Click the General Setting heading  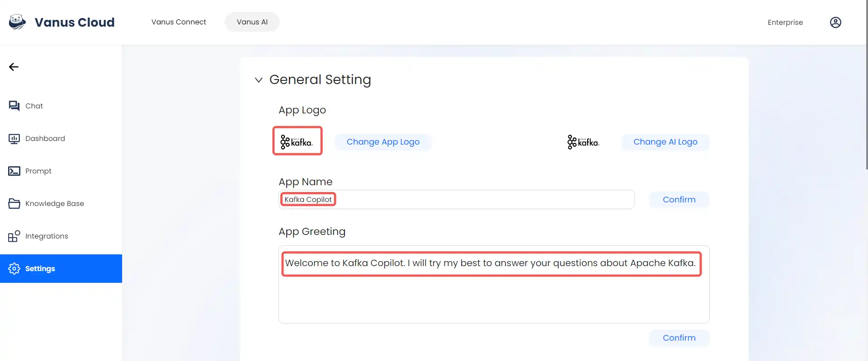(320, 80)
